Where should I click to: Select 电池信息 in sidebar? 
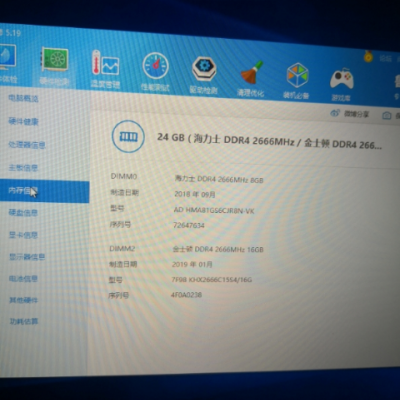[23, 278]
